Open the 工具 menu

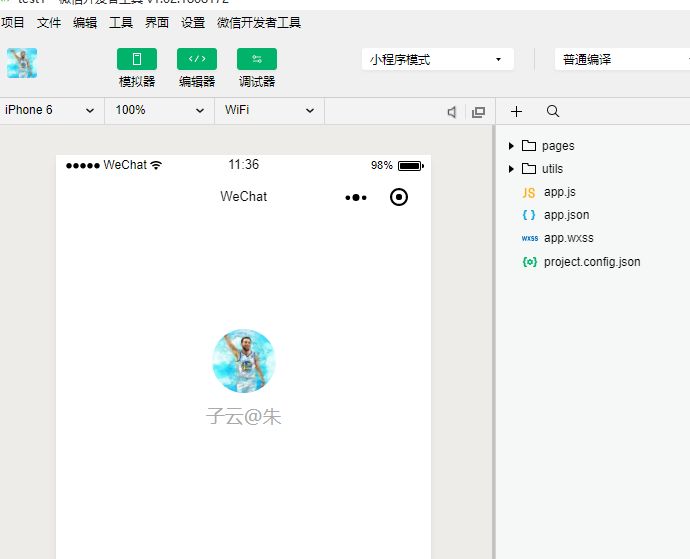point(121,22)
